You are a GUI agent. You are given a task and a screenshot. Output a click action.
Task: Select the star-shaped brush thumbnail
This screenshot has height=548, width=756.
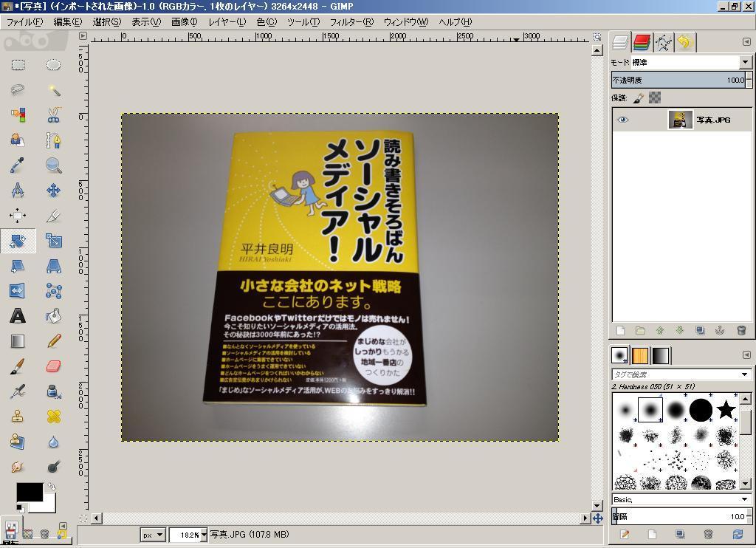(726, 409)
